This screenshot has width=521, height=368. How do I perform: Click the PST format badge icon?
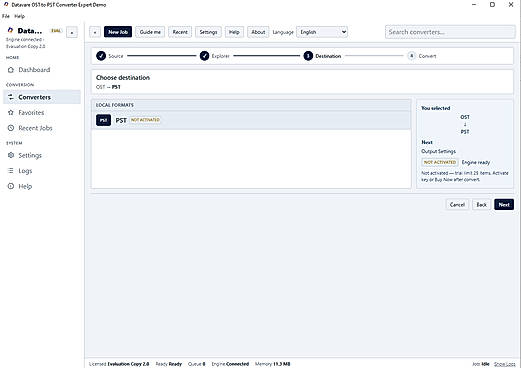(x=103, y=120)
